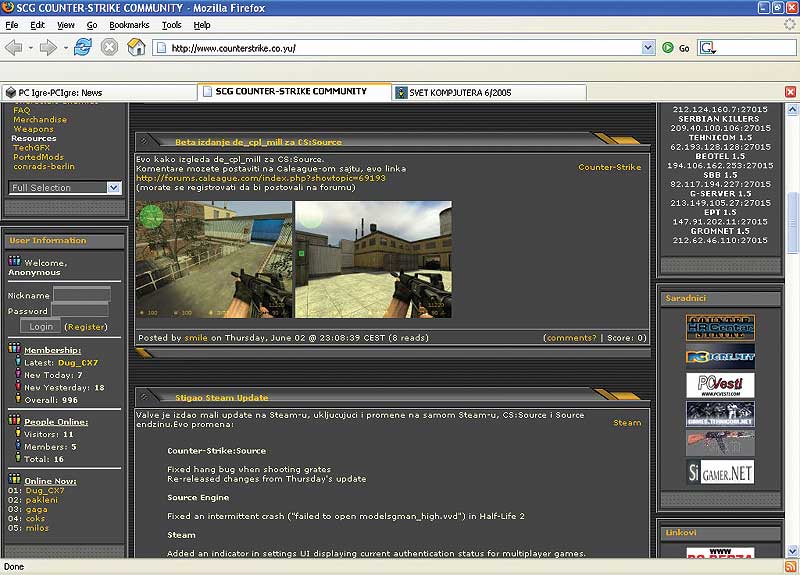Stop page loading with the Stop icon
Viewport: 800px width, 575px height.
tap(109, 47)
